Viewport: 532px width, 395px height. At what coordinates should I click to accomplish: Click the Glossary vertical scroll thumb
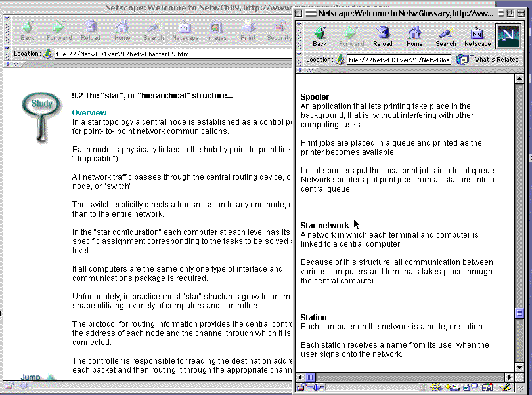click(x=519, y=313)
